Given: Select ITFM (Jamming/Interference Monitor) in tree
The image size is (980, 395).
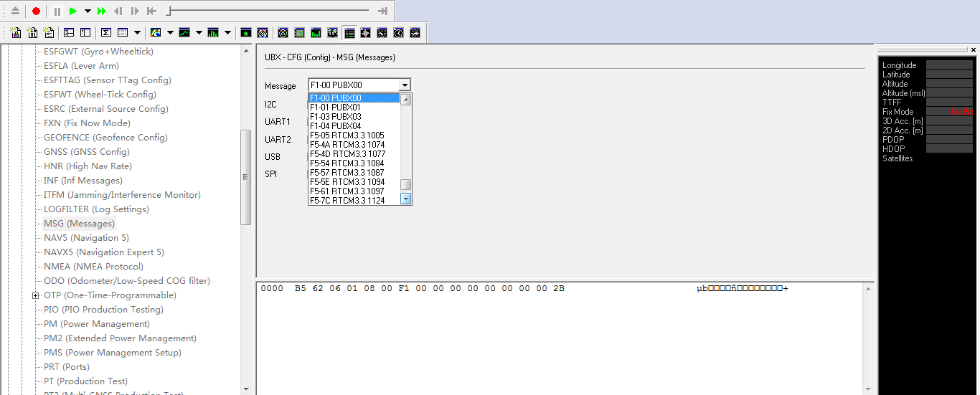Looking at the screenshot, I should coord(122,195).
